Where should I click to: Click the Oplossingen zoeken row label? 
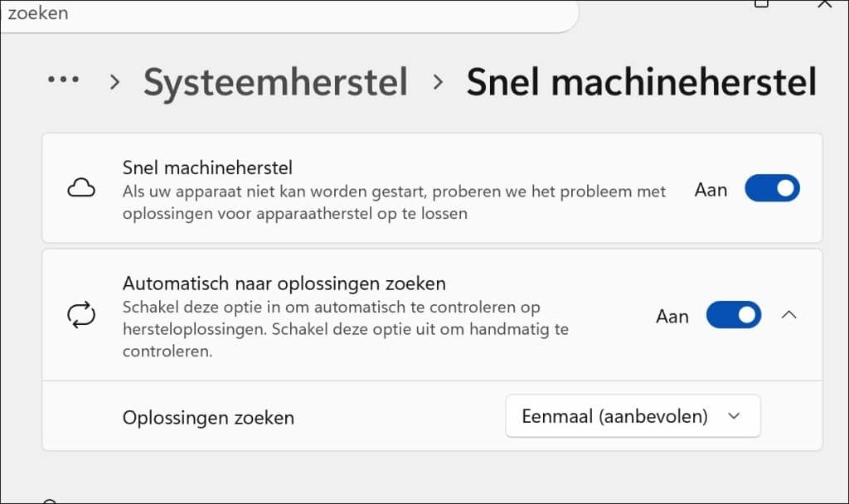pos(208,418)
